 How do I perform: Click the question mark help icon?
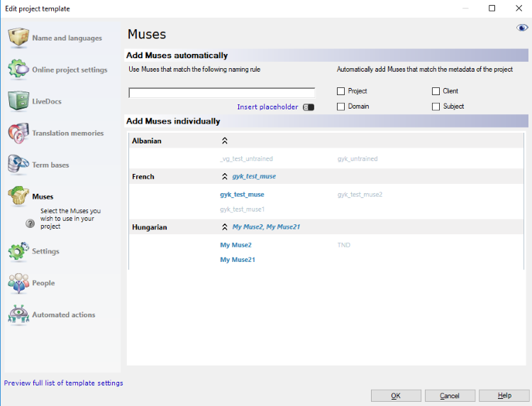30,223
